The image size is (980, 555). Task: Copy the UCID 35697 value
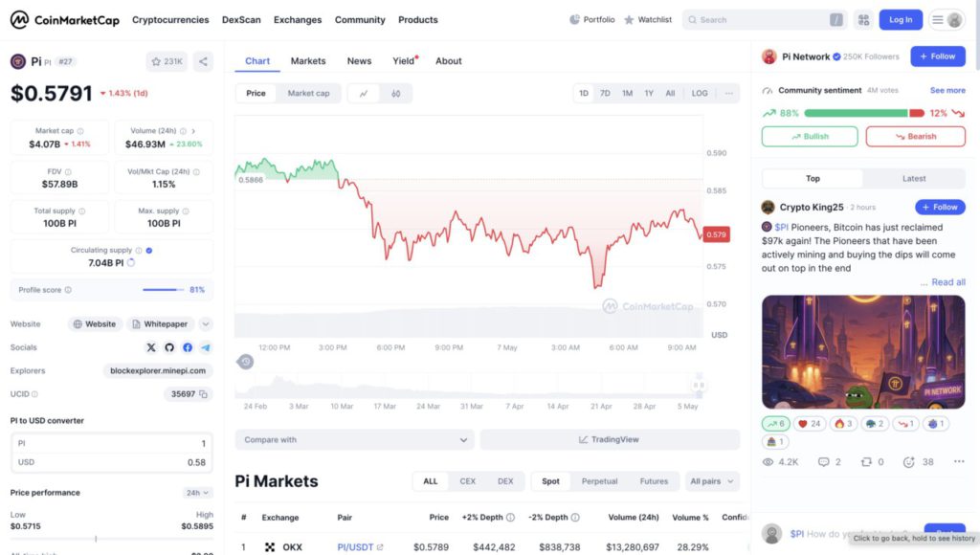[205, 393]
